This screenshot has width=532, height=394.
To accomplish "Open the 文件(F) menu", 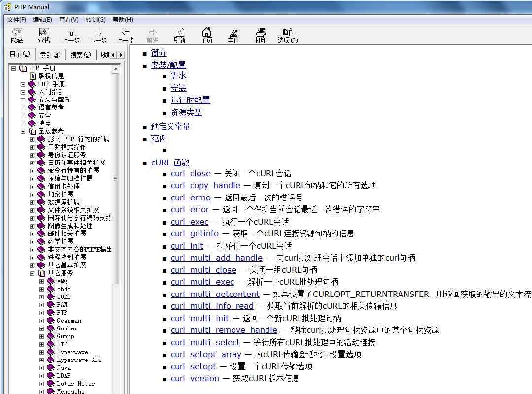I will (x=17, y=20).
